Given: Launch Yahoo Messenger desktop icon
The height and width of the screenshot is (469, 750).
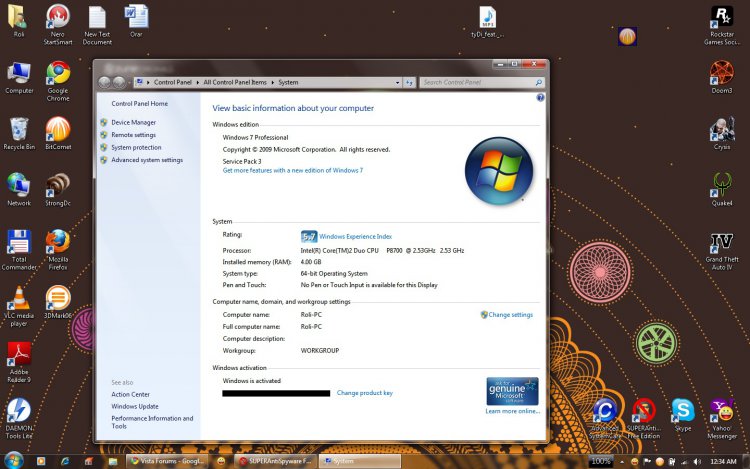Looking at the screenshot, I should (x=722, y=418).
